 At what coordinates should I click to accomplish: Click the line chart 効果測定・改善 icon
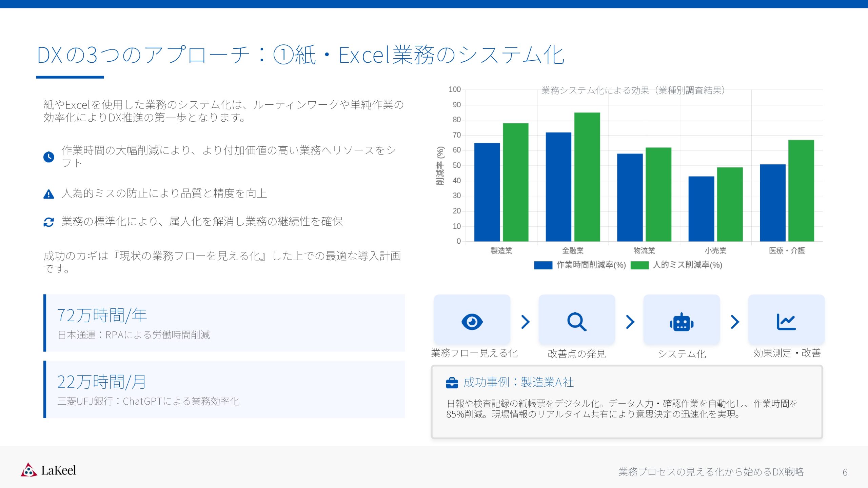(786, 322)
